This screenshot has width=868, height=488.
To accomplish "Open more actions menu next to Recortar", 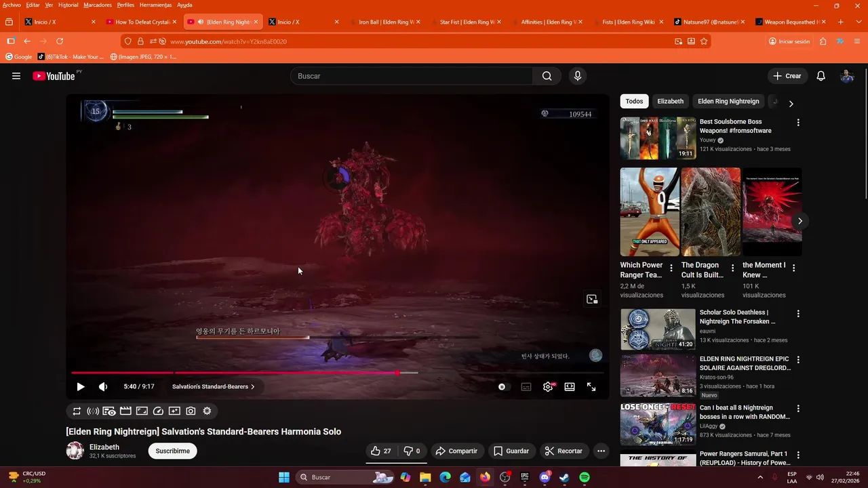I will tap(601, 451).
